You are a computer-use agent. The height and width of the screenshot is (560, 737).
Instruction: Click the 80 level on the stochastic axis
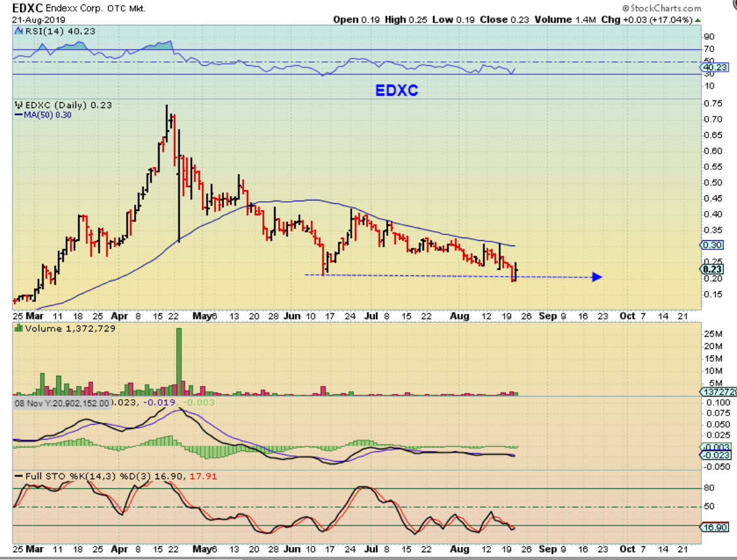(x=709, y=488)
